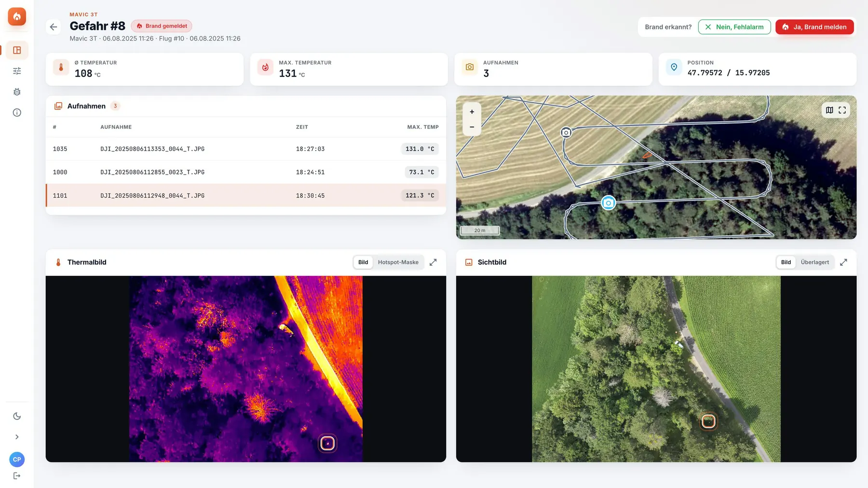The width and height of the screenshot is (868, 488).
Task: Click the position coordinates 47.79572 / 15.97205
Action: (729, 73)
